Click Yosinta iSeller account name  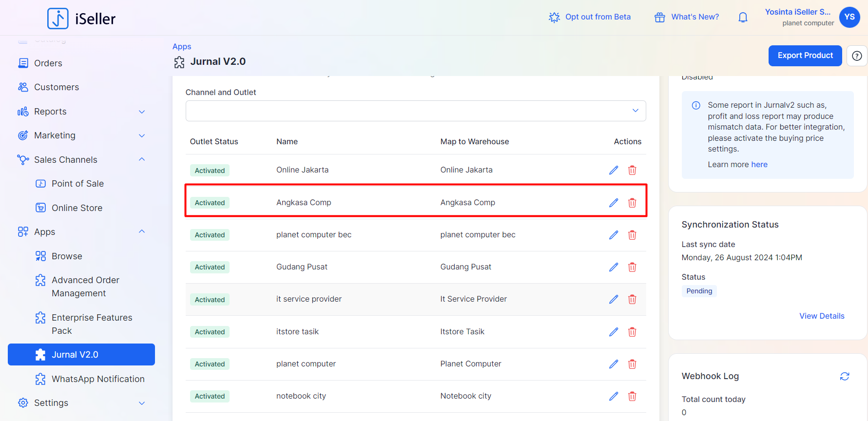798,12
